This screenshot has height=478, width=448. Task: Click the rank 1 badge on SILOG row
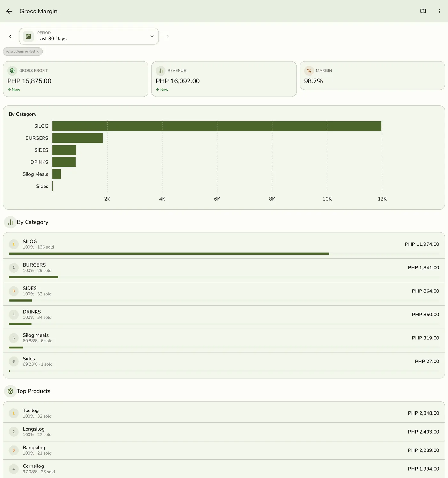tap(13, 244)
